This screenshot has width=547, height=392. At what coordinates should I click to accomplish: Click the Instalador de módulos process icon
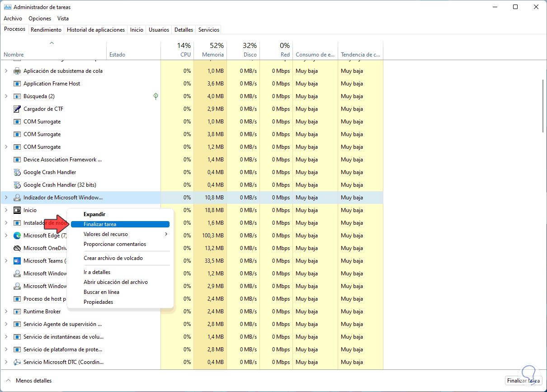[x=17, y=223]
